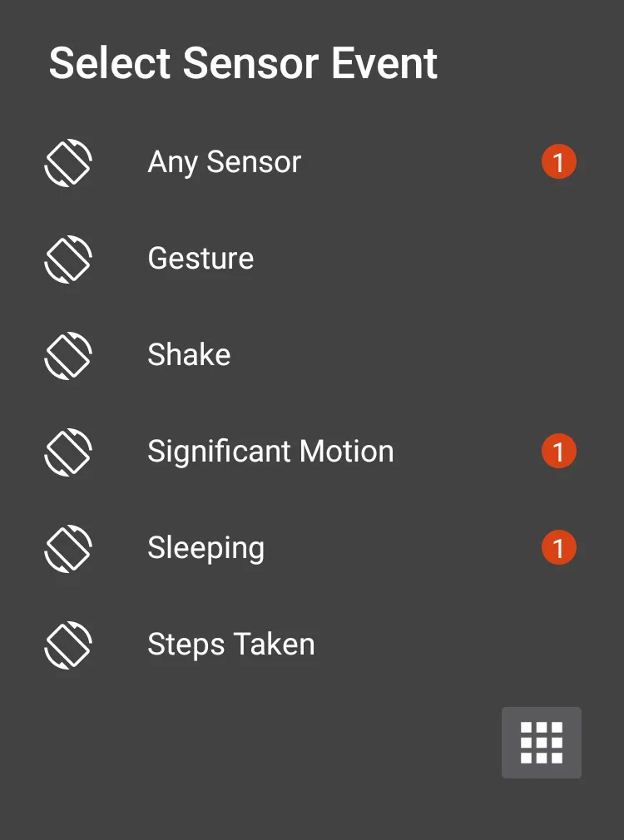Click the rotation icon beside Gesture

68,259
